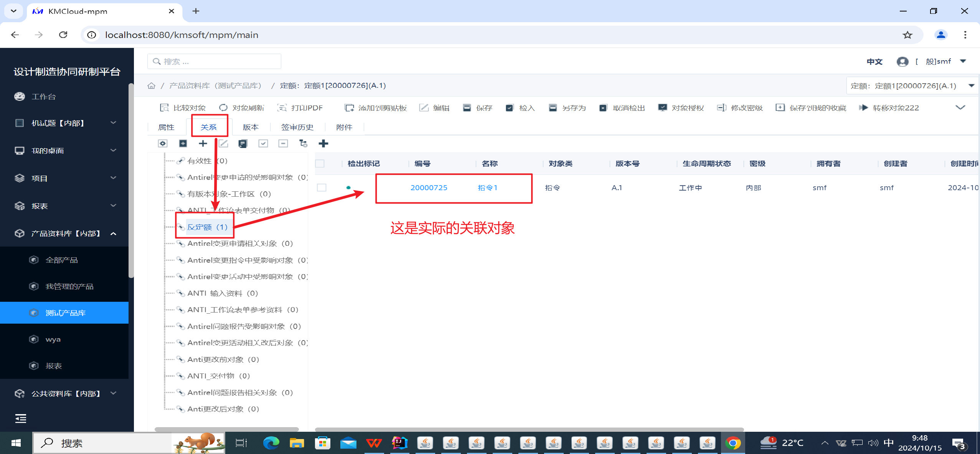Click the bold plus icon in relation toolbar
Viewport: 980px width, 454px height.
point(323,143)
